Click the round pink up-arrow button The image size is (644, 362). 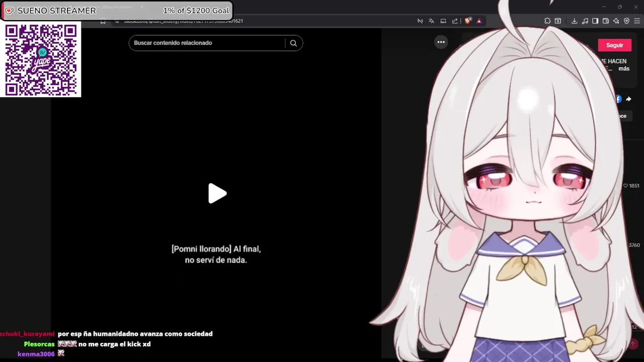pyautogui.click(x=633, y=344)
